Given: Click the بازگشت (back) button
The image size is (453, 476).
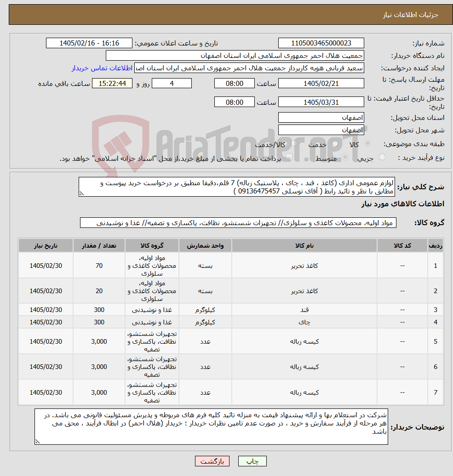Looking at the screenshot, I should coord(212,461).
